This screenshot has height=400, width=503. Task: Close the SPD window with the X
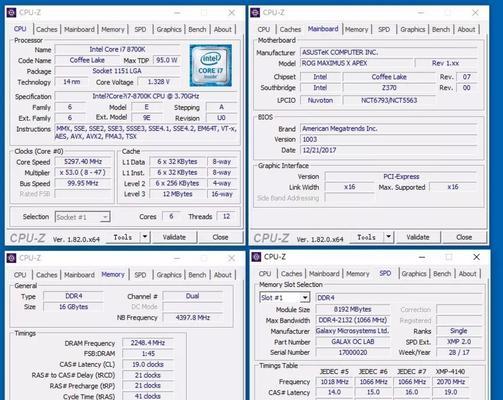[477, 257]
